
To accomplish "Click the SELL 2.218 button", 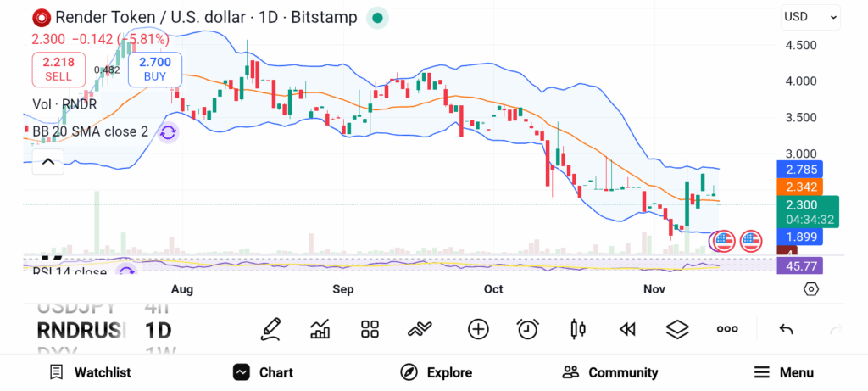I will click(x=58, y=69).
